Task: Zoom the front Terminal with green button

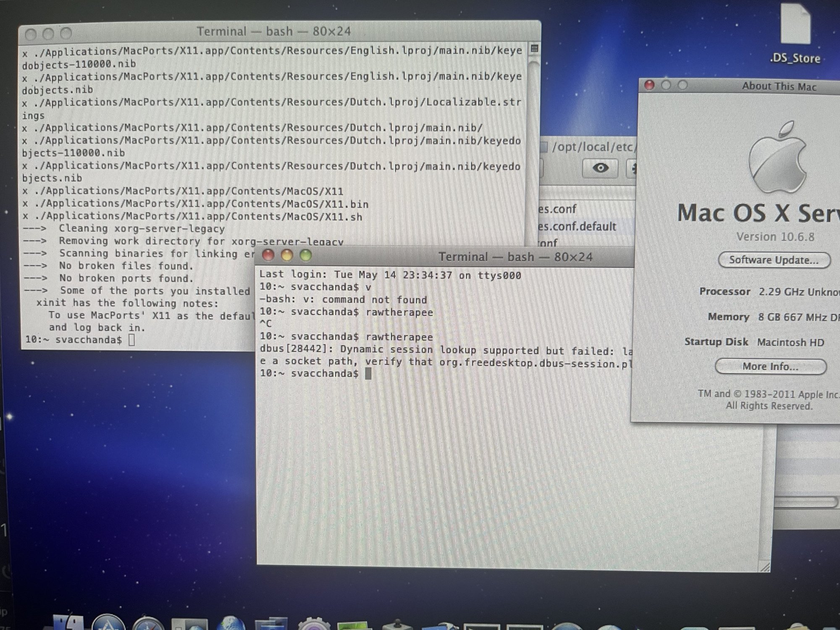Action: click(x=305, y=255)
